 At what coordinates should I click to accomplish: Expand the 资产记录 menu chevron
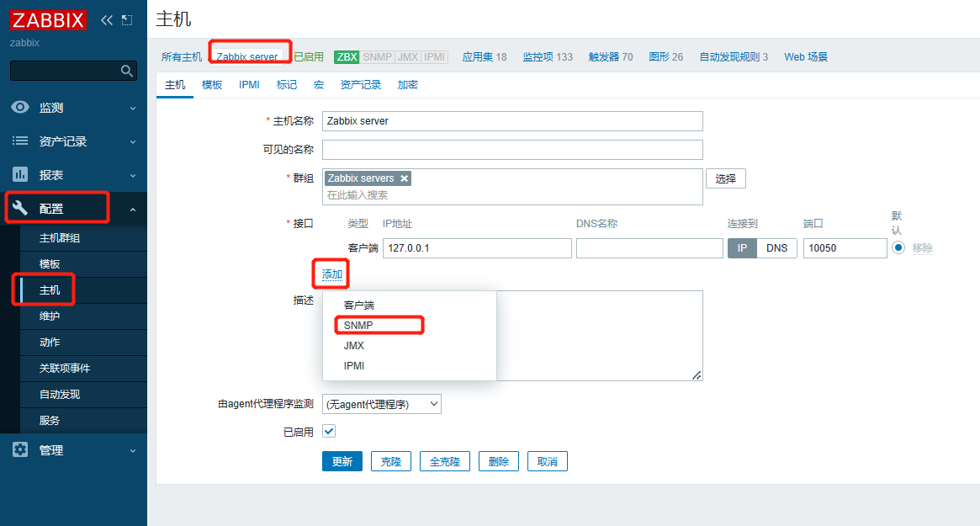tap(133, 142)
